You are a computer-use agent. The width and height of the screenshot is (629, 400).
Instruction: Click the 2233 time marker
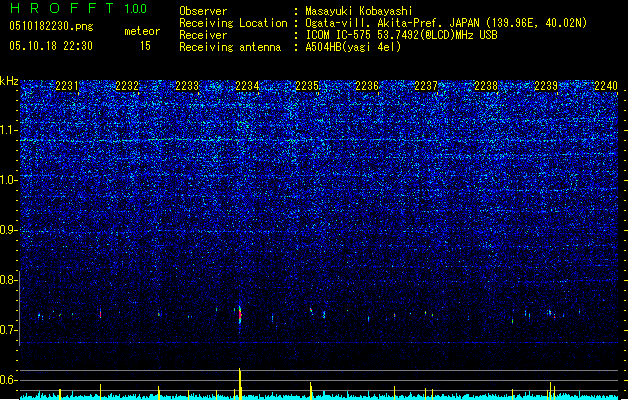[187, 86]
